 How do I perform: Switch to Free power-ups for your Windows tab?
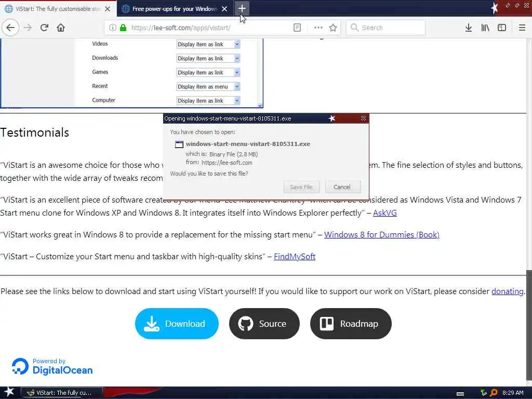[x=175, y=9]
